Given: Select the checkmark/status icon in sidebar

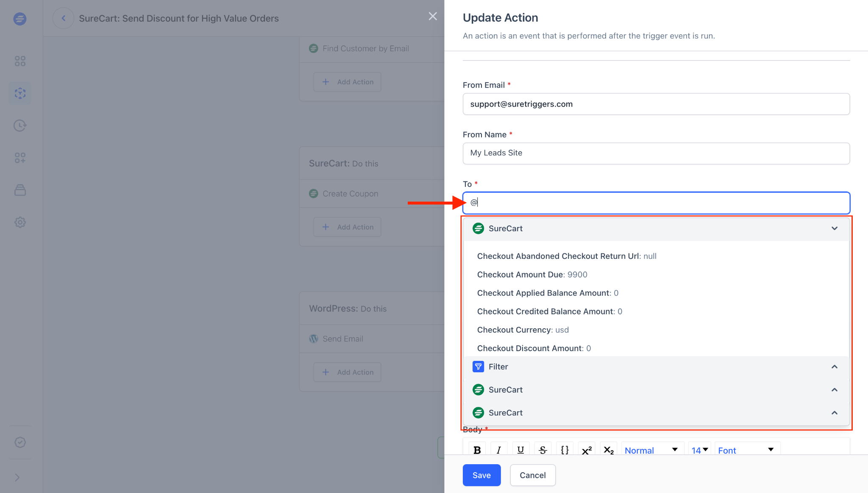Looking at the screenshot, I should [19, 442].
